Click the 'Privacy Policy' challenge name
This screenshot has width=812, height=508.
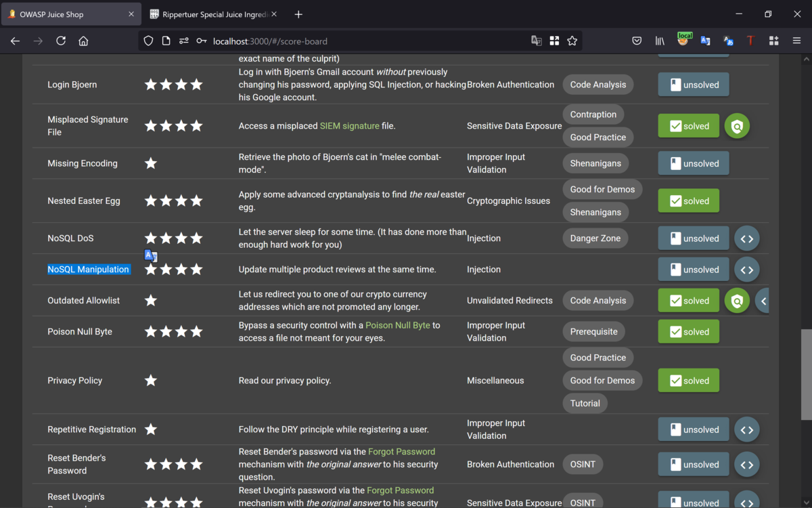(74, 381)
